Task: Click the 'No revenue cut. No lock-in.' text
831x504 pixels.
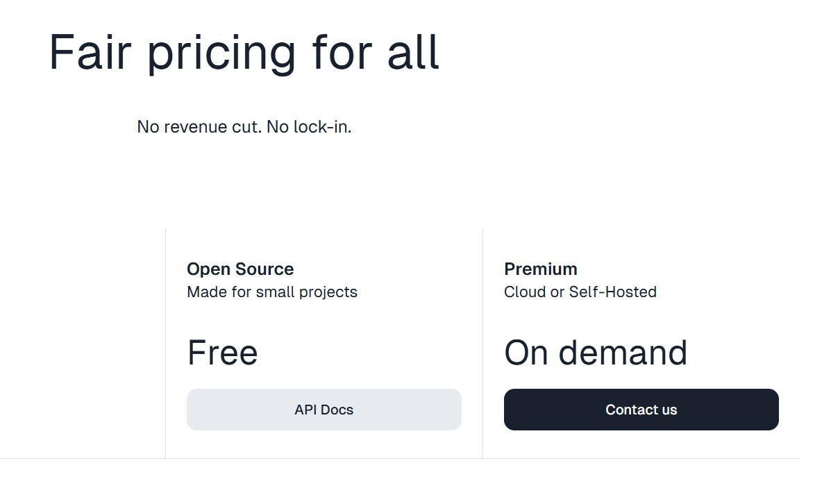Action: tap(244, 126)
